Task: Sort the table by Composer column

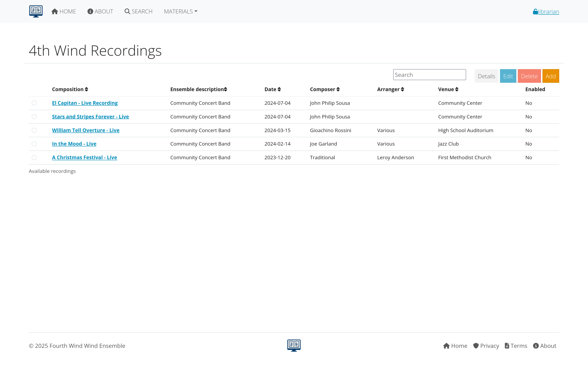Action: click(325, 89)
